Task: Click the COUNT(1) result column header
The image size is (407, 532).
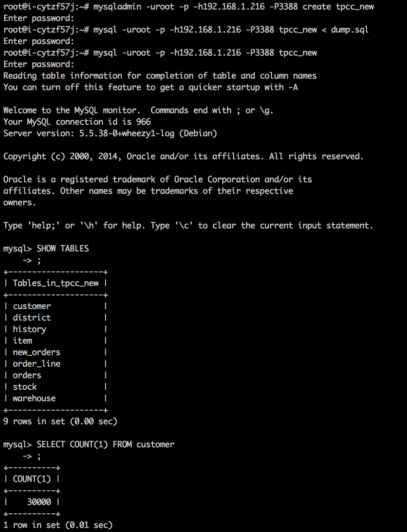Action: [x=32, y=479]
